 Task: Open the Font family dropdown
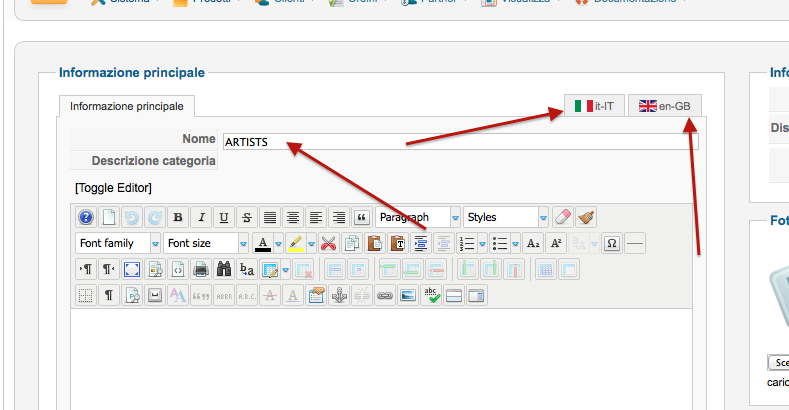(118, 243)
